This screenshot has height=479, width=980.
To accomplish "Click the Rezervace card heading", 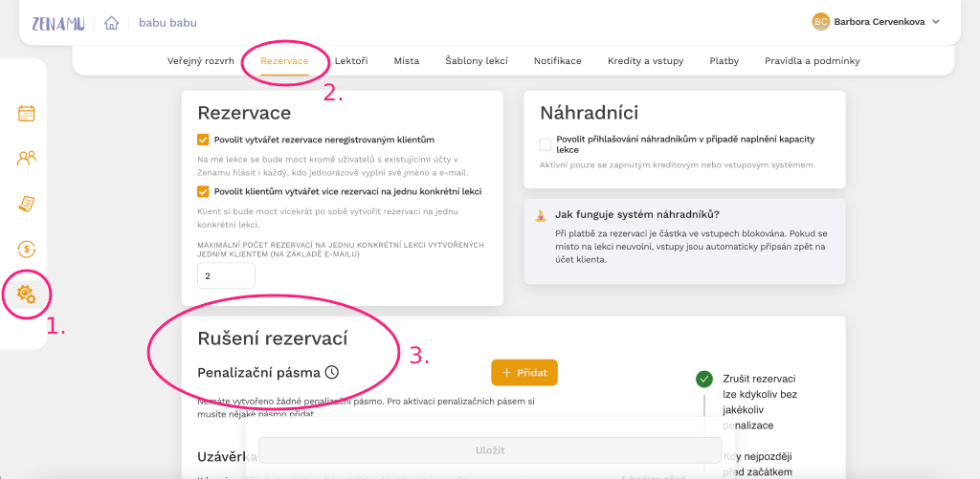I will (x=244, y=113).
